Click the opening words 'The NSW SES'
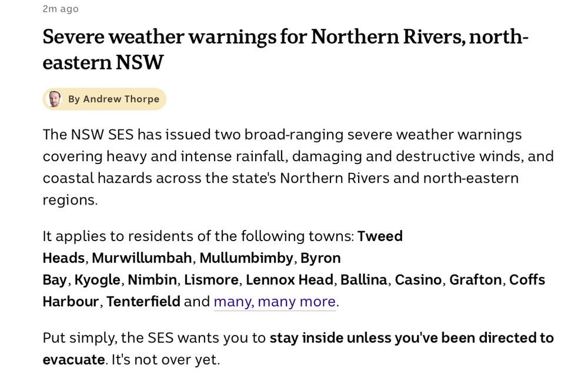Image resolution: width=588 pixels, height=381 pixels. coord(88,135)
